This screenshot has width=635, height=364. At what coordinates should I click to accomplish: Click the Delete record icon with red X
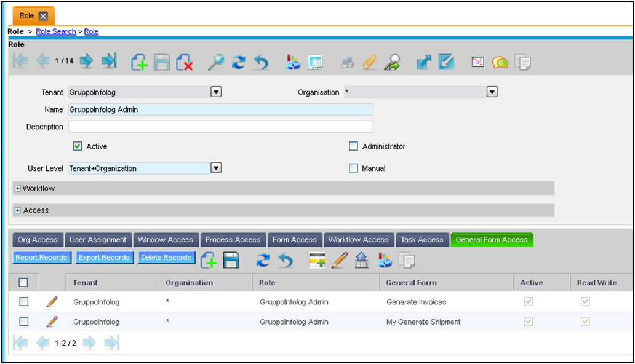[x=184, y=62]
